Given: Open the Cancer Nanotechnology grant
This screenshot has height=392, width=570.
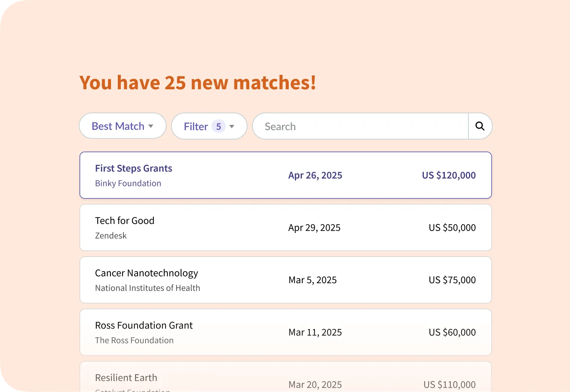Looking at the screenshot, I should pos(286,280).
